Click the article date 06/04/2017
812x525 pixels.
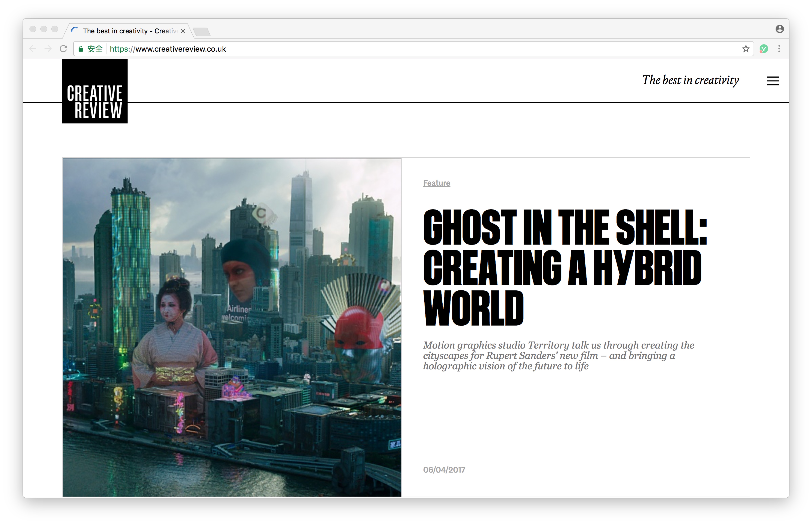click(x=444, y=470)
